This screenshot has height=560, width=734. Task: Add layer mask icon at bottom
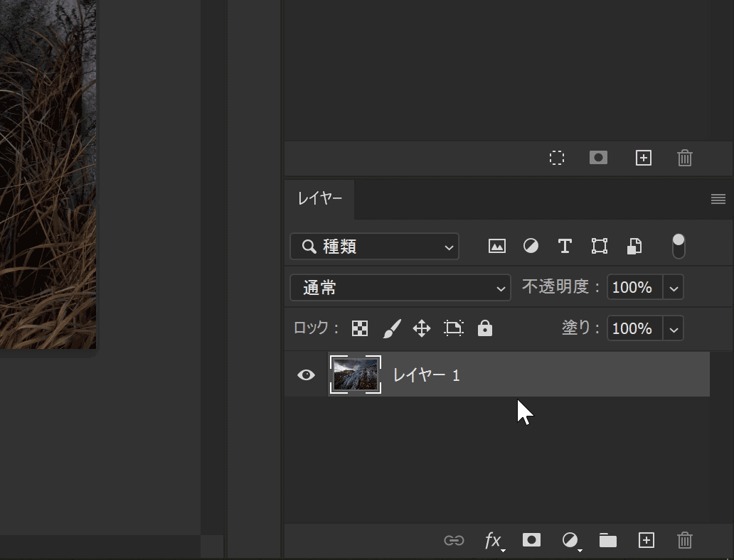click(x=531, y=540)
